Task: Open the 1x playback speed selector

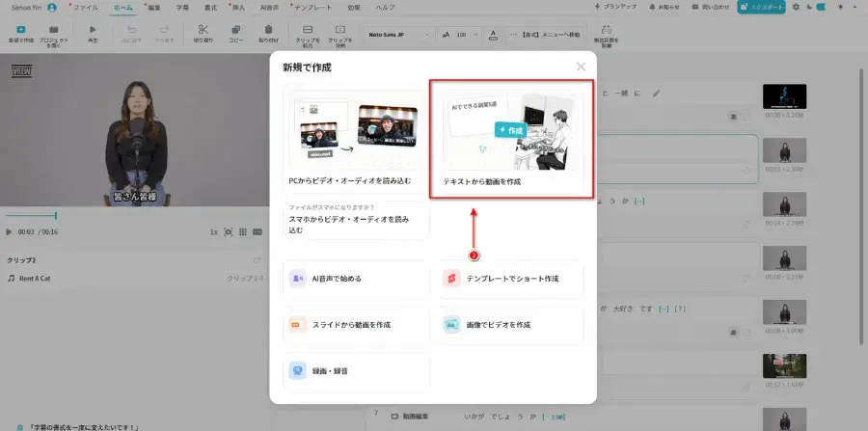Action: (214, 232)
